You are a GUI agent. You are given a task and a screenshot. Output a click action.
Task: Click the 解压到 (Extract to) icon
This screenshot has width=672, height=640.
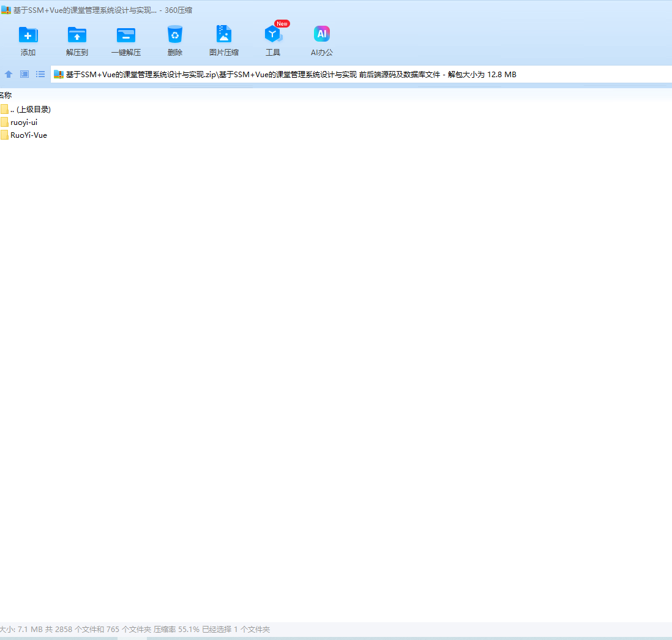coord(77,35)
